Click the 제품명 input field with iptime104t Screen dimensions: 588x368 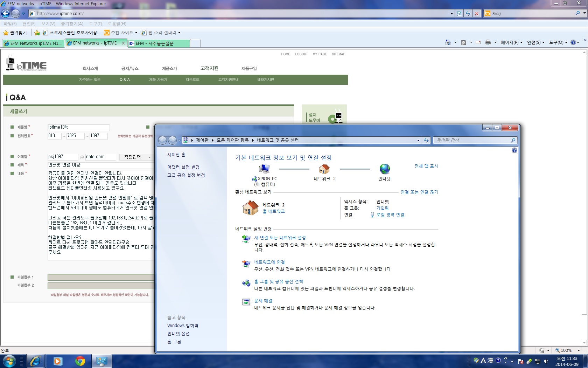(78, 128)
